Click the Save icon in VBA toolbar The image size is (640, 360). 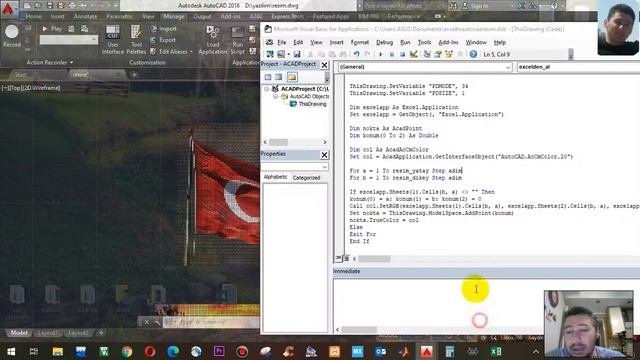click(x=297, y=54)
